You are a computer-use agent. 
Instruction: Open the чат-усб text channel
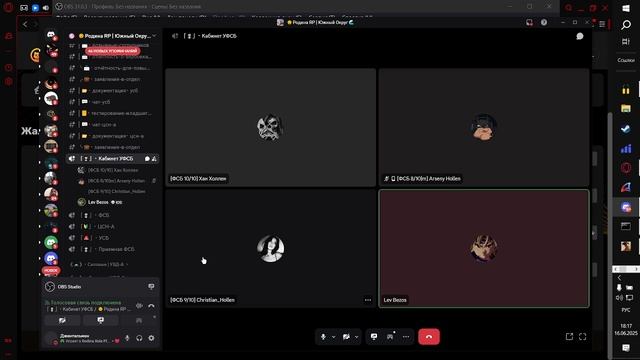click(x=113, y=102)
